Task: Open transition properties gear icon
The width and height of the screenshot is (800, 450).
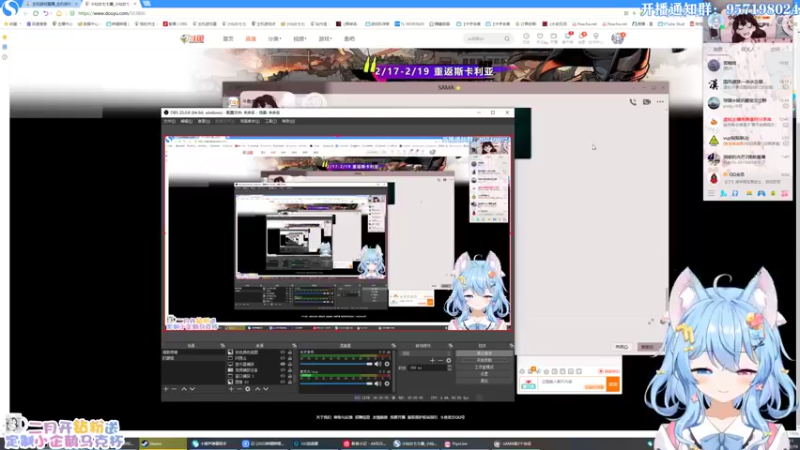Action: (x=448, y=361)
